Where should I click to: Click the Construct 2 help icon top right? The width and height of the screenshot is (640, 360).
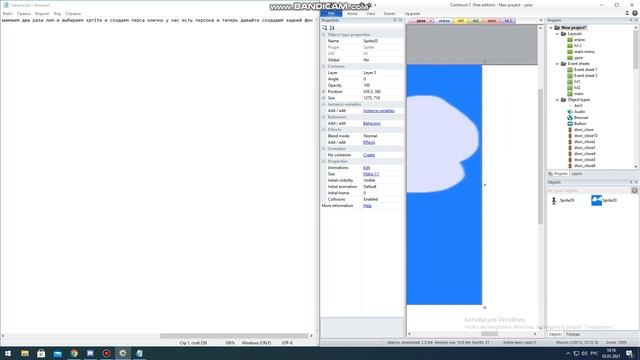tap(635, 13)
